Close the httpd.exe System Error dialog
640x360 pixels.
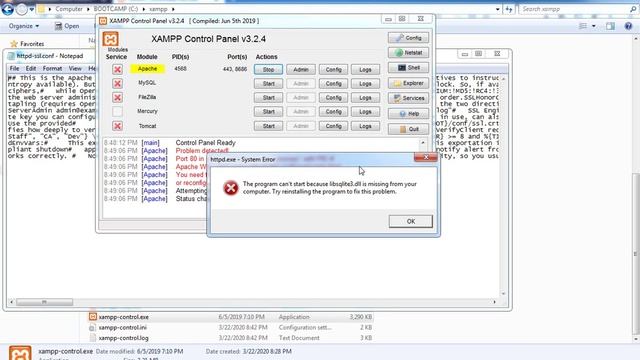click(x=426, y=157)
